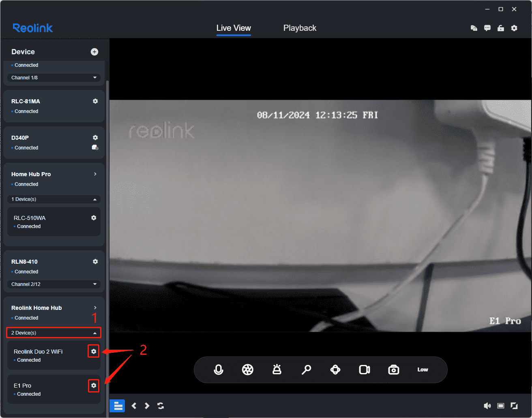Start recording with the video camera icon
The width and height of the screenshot is (532, 418).
click(x=365, y=369)
